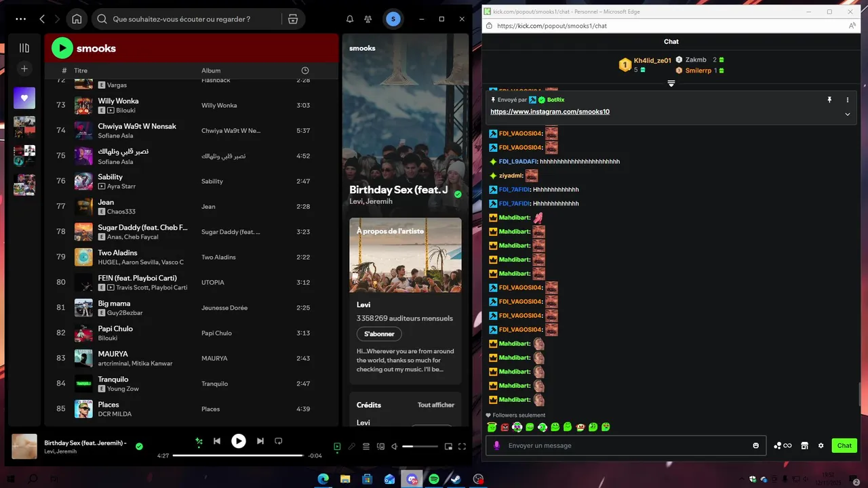Sort playlist by Album column header

pos(211,70)
